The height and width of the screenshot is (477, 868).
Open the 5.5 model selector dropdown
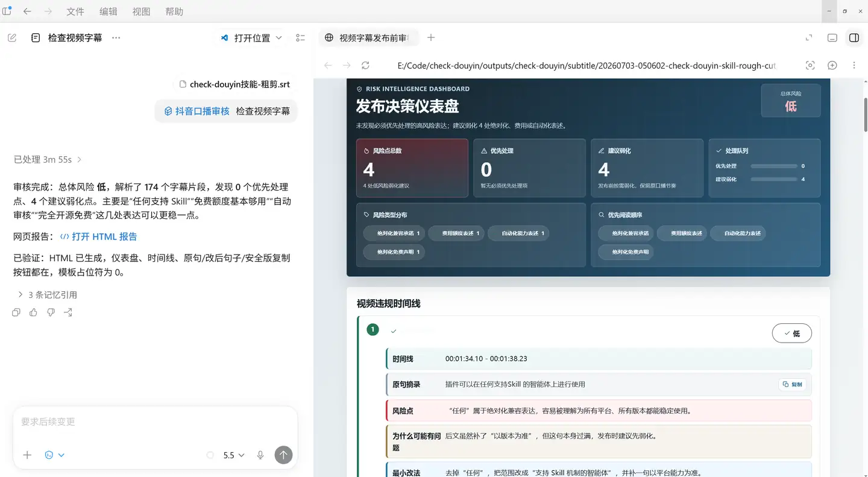coord(234,455)
